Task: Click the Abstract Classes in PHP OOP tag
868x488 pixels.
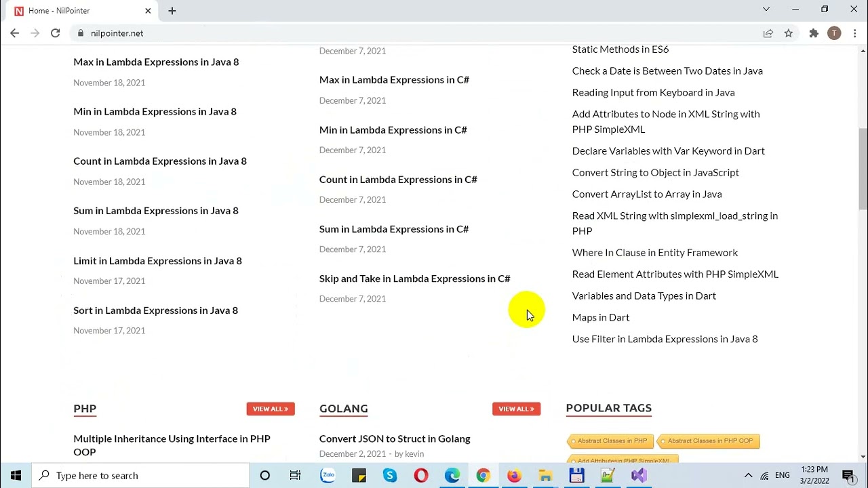Action: [709, 441]
